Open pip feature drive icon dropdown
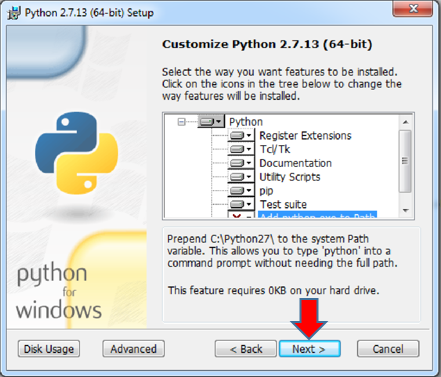This screenshot has height=377, width=441. point(241,190)
